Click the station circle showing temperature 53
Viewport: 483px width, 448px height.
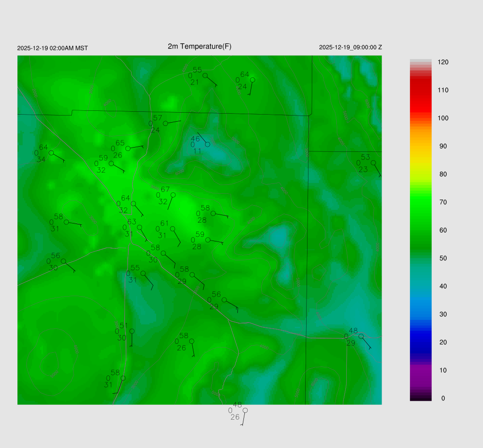(x=373, y=163)
